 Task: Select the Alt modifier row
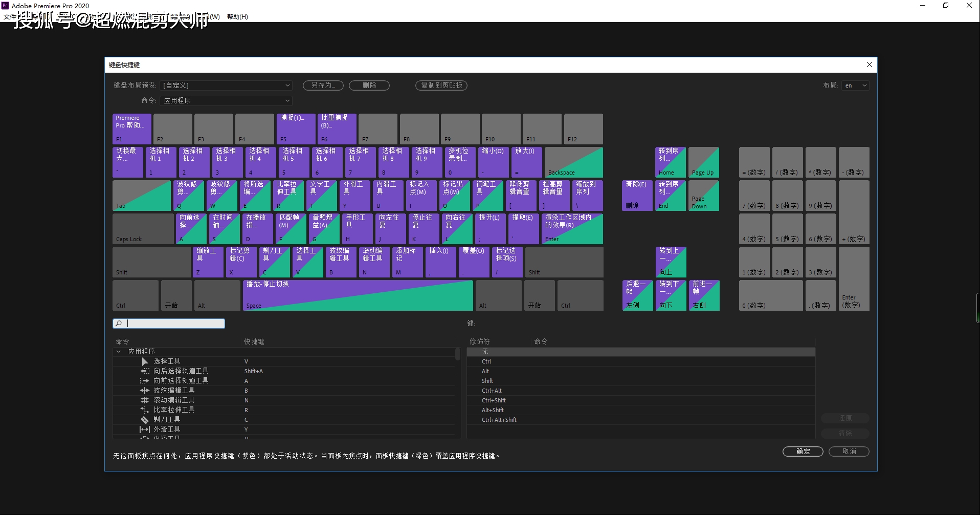coord(641,371)
